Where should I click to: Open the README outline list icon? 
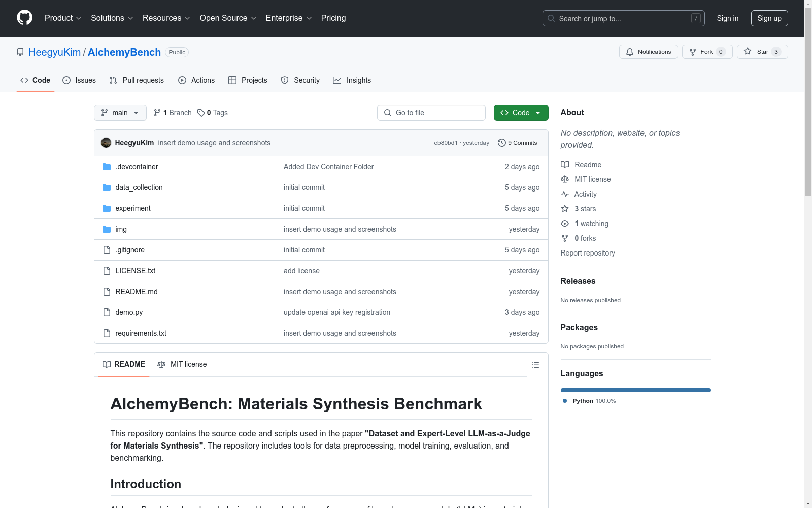pyautogui.click(x=535, y=365)
